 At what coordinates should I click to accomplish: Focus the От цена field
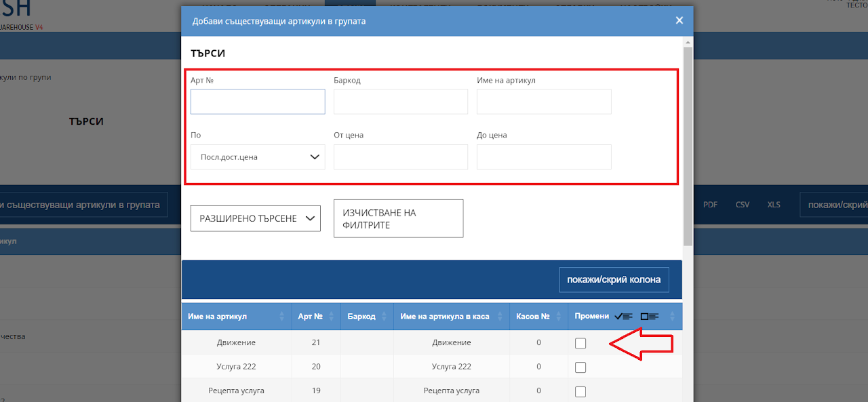click(401, 157)
